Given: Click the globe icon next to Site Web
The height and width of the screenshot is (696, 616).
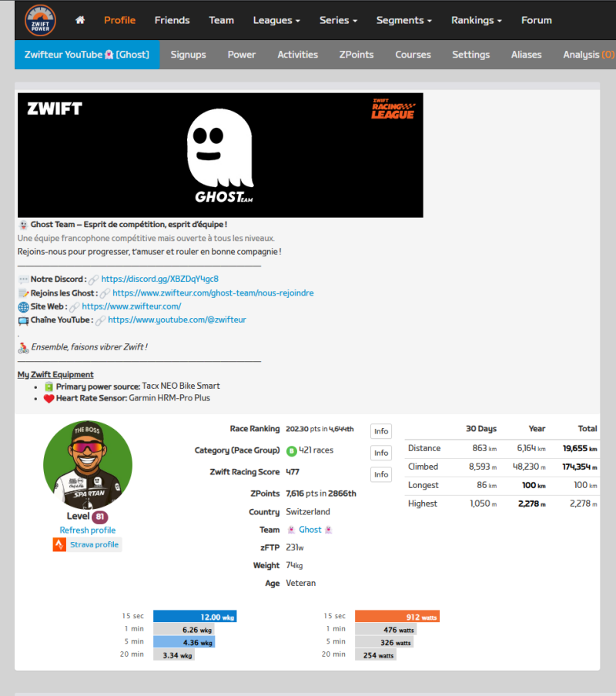Looking at the screenshot, I should [x=23, y=306].
